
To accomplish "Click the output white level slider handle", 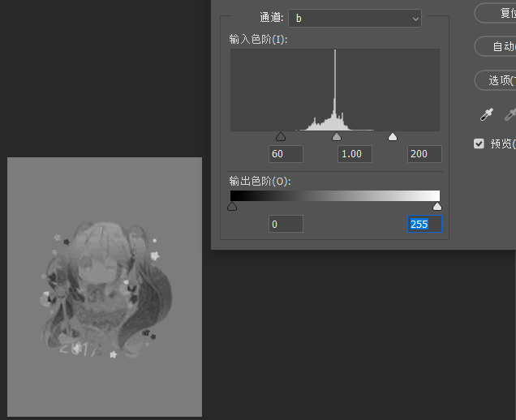I will (x=437, y=206).
